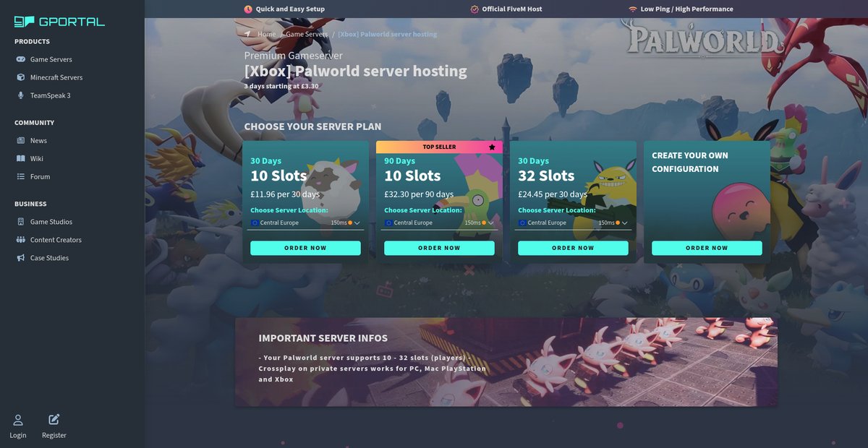Click the GPORTAL logo
The image size is (868, 448).
click(59, 22)
